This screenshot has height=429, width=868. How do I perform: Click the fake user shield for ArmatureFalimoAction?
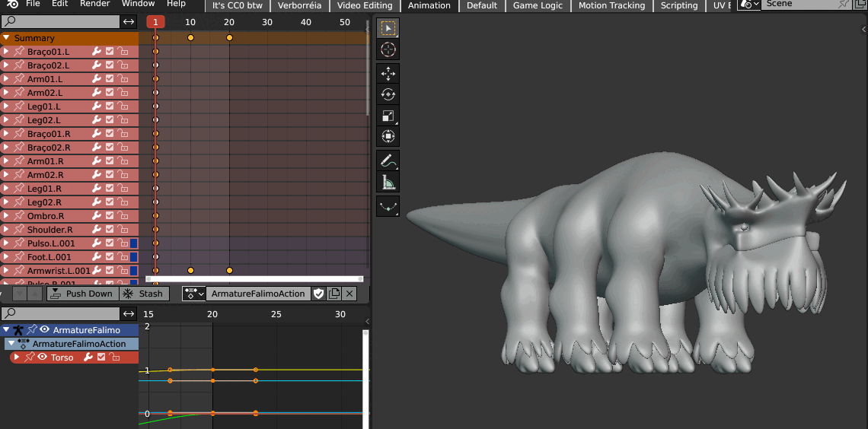click(x=319, y=294)
